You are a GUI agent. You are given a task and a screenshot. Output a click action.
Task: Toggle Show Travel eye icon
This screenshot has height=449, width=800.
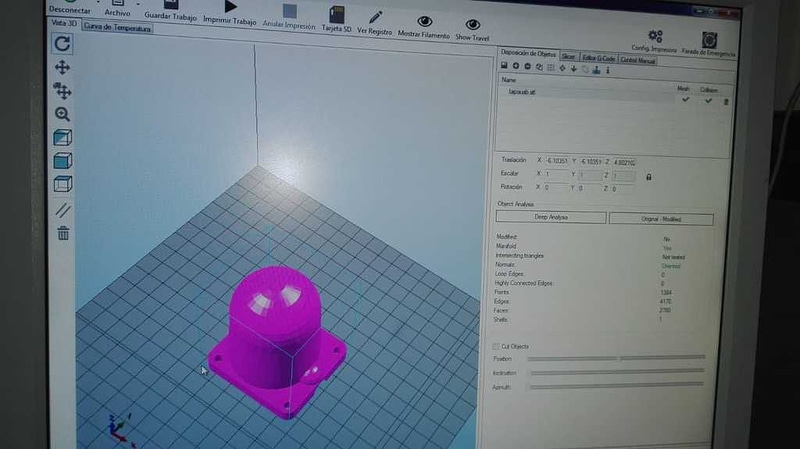[x=472, y=31]
